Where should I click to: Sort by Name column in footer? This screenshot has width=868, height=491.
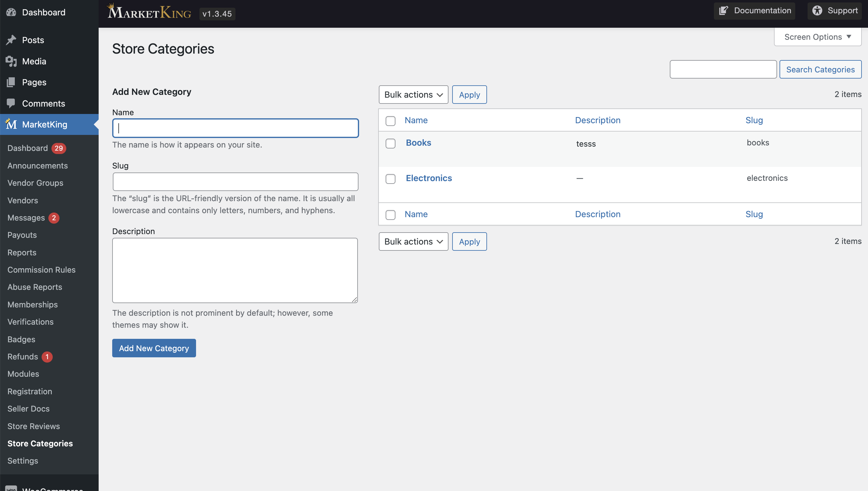416,214
